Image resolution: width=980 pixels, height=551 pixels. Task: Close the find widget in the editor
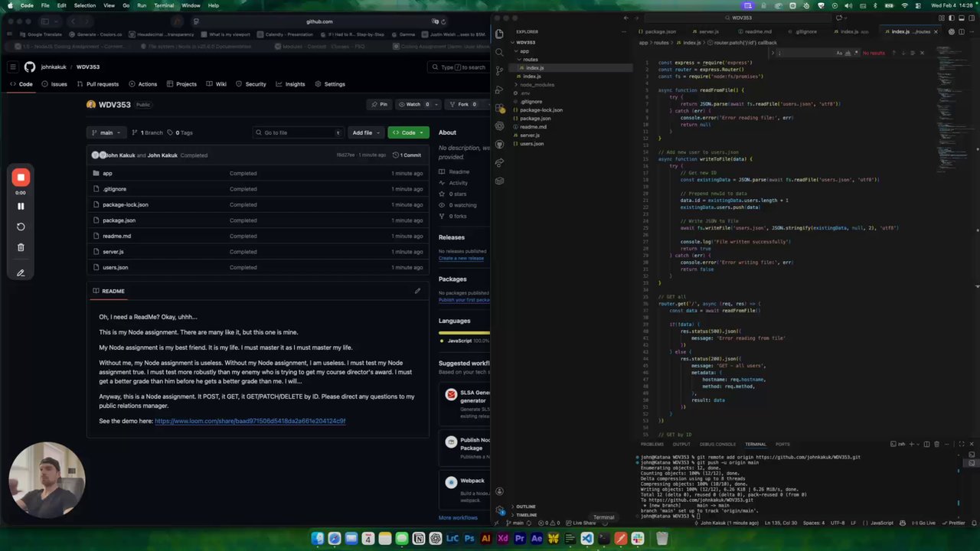click(922, 53)
